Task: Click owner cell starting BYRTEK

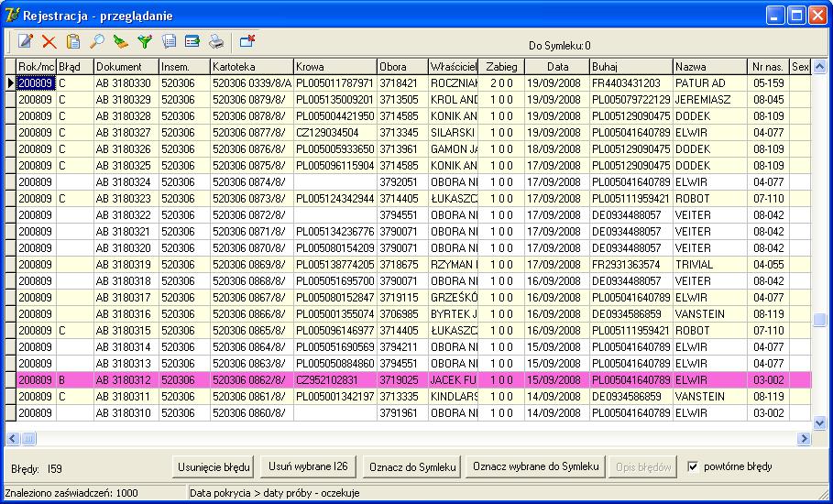Action: tap(454, 314)
